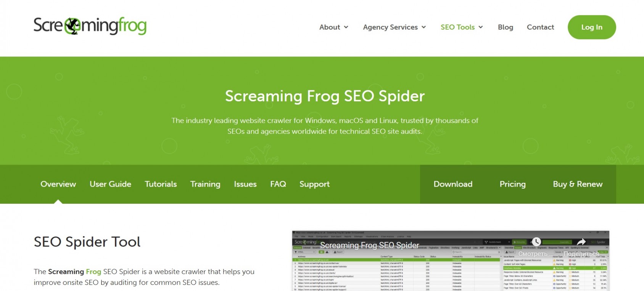644x291 pixels.
Task: Click the Download button
Action: 453,184
